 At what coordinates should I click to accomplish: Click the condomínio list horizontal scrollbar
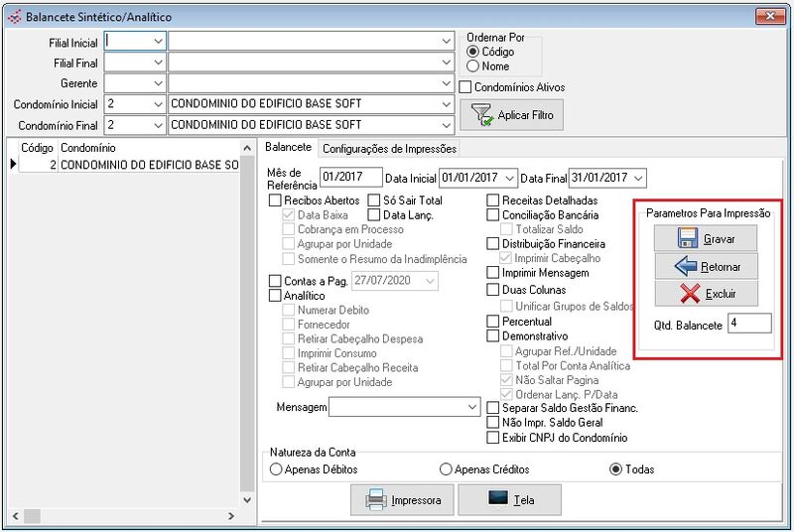click(x=124, y=517)
